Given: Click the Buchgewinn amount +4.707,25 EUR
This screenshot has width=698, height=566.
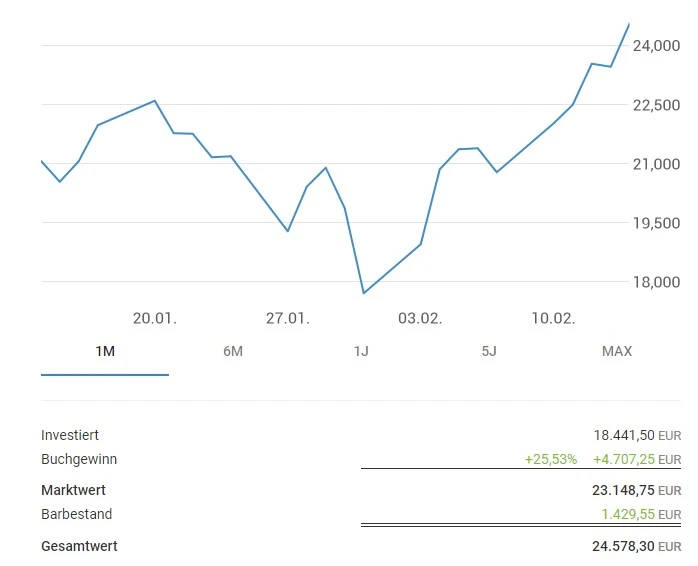Looking at the screenshot, I should click(x=636, y=459).
